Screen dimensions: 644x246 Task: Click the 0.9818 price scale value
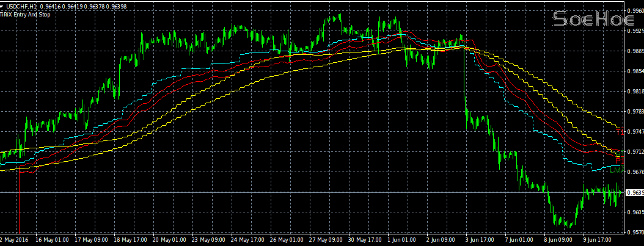point(635,92)
